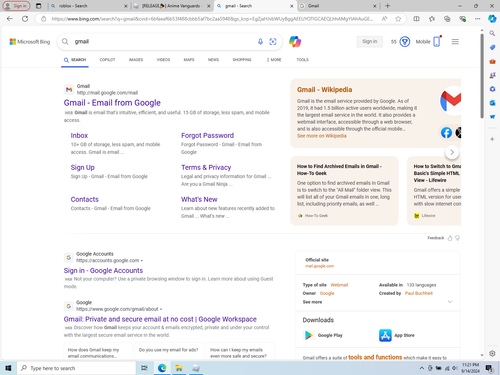Open the Google Play download icon

(309, 335)
